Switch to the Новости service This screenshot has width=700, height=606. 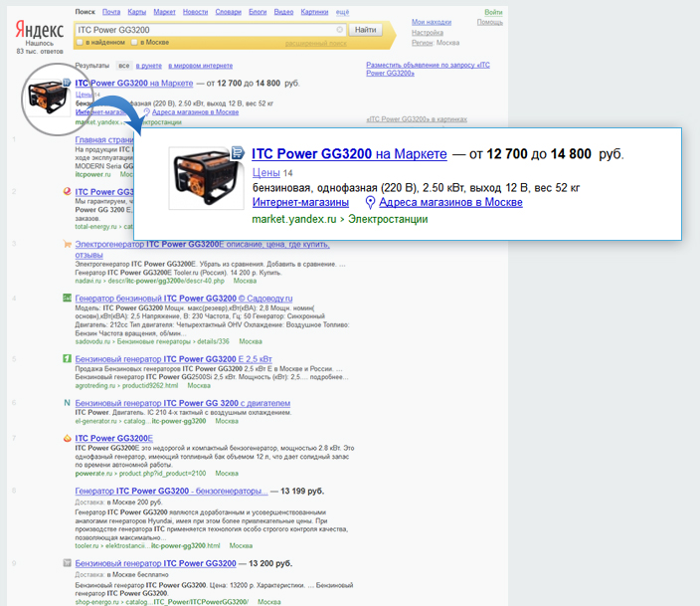tap(195, 12)
